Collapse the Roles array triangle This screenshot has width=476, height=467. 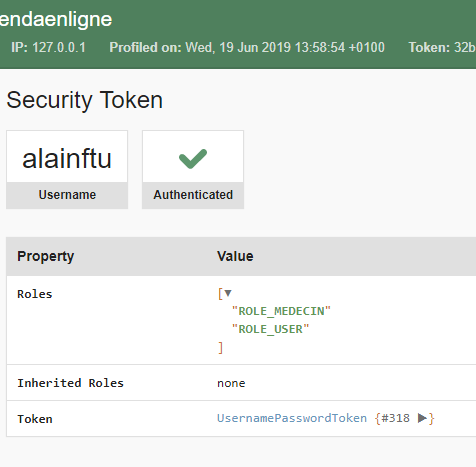pos(228,293)
